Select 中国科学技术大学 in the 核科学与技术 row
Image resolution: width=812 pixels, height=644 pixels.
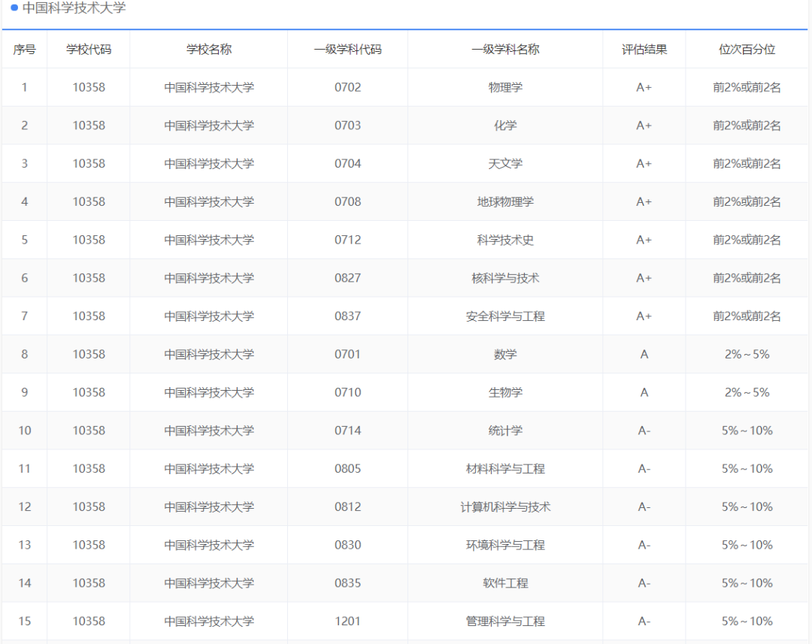[x=209, y=278]
